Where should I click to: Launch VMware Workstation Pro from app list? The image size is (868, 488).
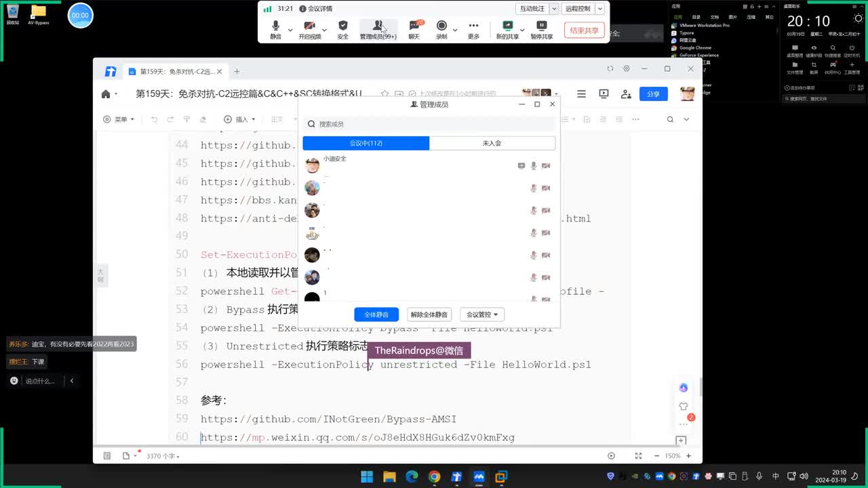(701, 25)
